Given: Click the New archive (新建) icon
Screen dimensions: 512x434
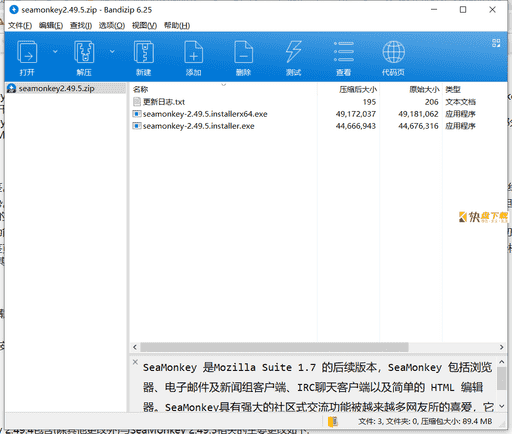Looking at the screenshot, I should (144, 52).
